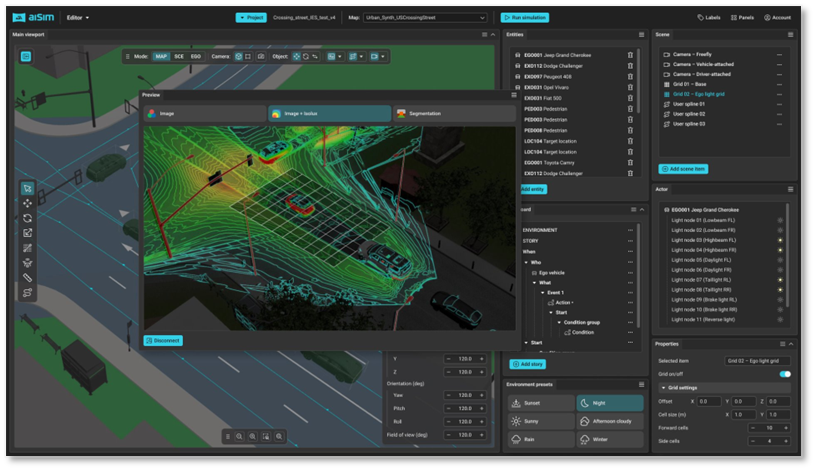Toggle Light node 07 (Taillight RL)
Image resolution: width=816 pixels, height=471 pixels.
click(x=780, y=280)
